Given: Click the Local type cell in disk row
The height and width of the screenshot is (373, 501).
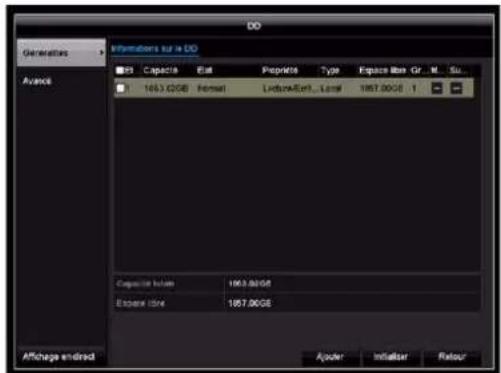Looking at the screenshot, I should [331, 88].
